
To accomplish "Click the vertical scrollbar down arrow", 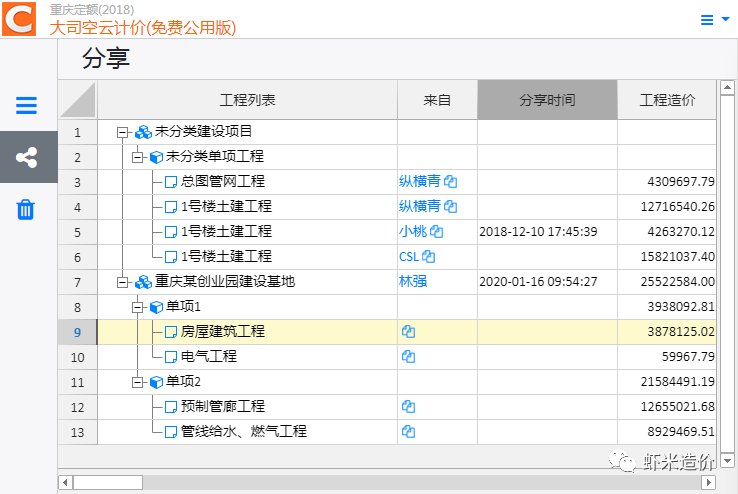I will click(727, 460).
